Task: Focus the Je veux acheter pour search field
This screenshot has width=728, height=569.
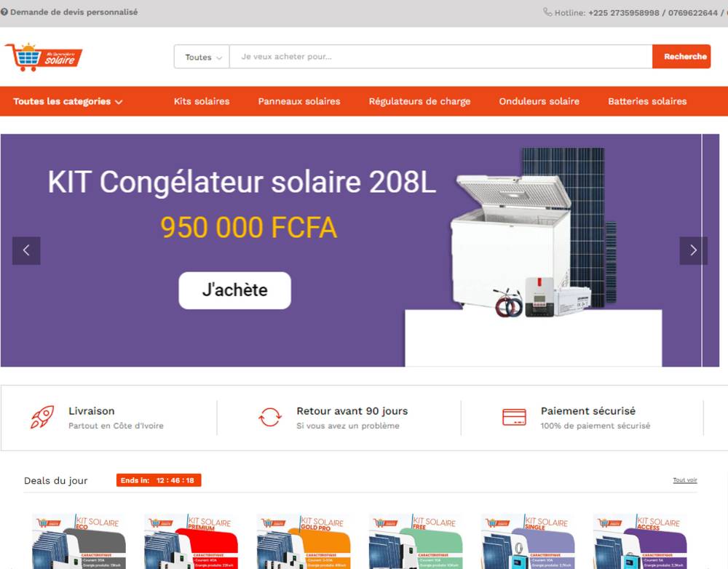Action: (440, 57)
